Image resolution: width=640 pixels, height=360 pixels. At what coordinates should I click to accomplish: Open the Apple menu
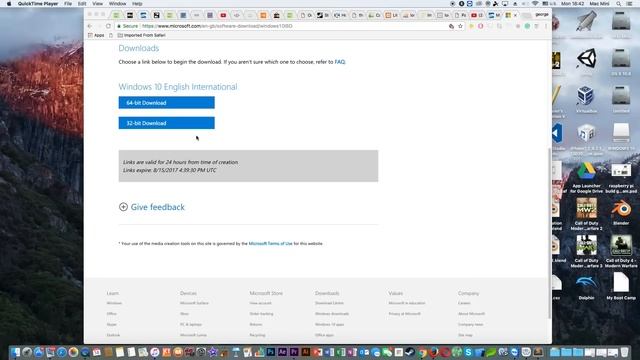9,4
